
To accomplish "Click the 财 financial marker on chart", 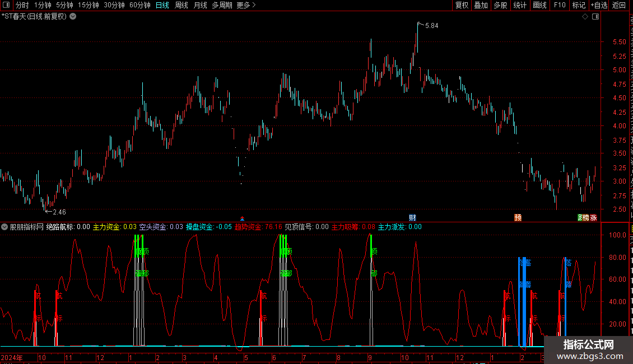I will pyautogui.click(x=412, y=217).
